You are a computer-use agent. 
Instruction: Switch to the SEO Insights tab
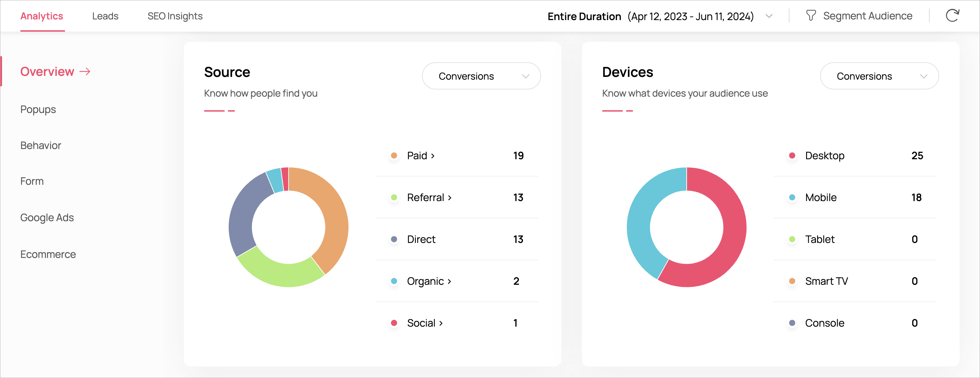tap(175, 16)
